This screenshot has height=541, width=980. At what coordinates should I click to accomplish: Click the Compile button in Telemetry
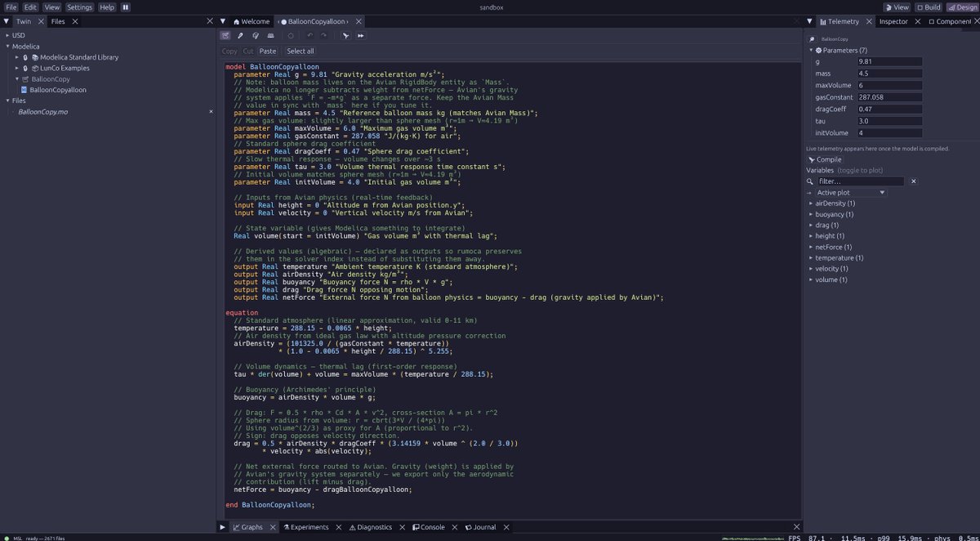pyautogui.click(x=825, y=159)
